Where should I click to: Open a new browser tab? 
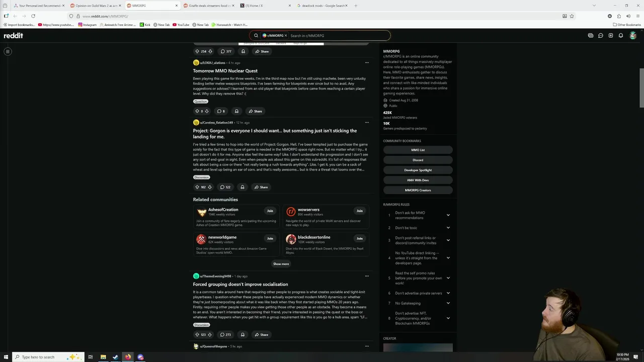[x=356, y=6]
